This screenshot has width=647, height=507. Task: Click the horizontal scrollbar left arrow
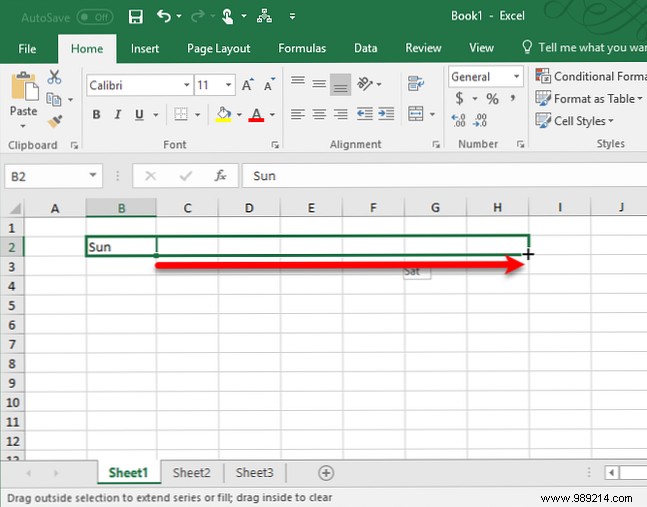[x=612, y=473]
